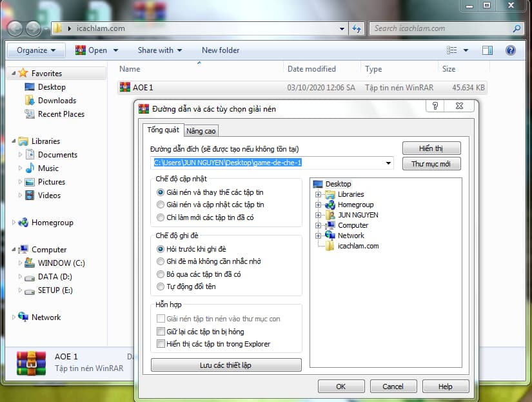This screenshot has height=402, width=532.
Task: Click the Explorer forward navigation arrow
Action: point(34,28)
